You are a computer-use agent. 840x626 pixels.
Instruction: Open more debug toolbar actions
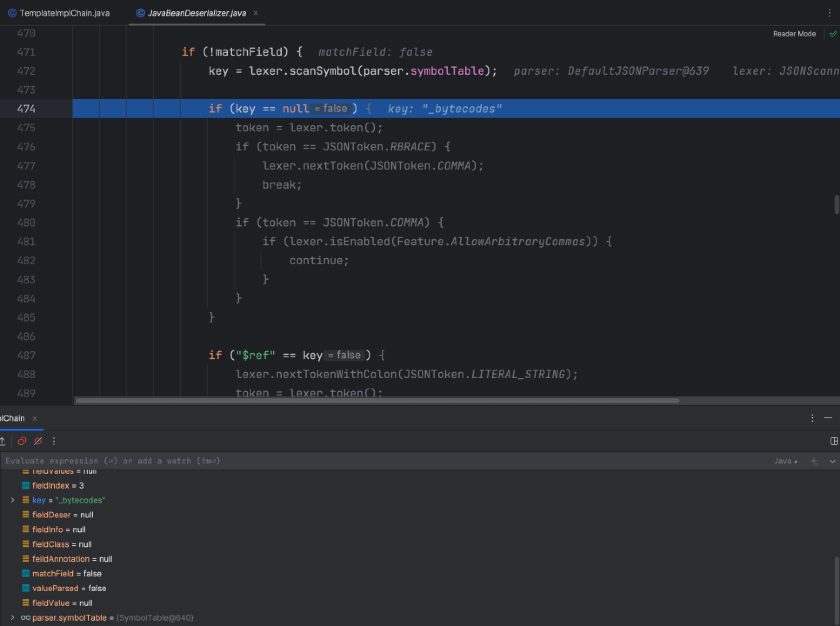point(53,441)
